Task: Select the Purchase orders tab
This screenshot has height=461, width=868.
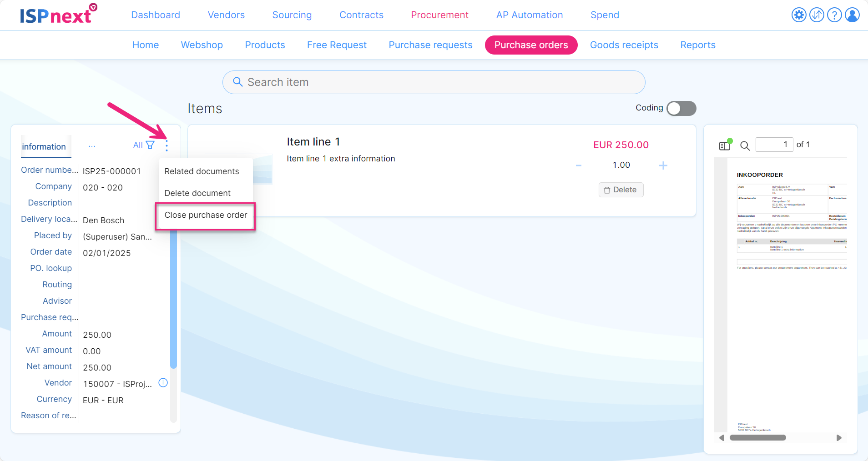Action: click(531, 45)
